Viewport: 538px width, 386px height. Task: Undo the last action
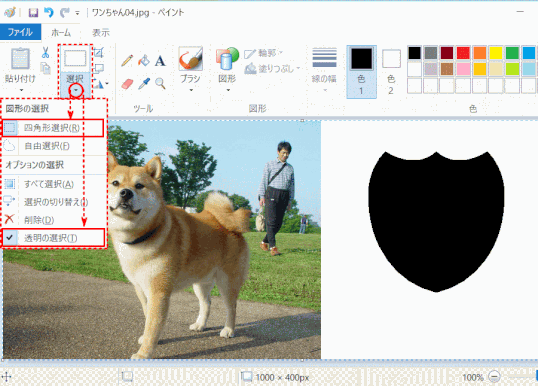(x=48, y=13)
